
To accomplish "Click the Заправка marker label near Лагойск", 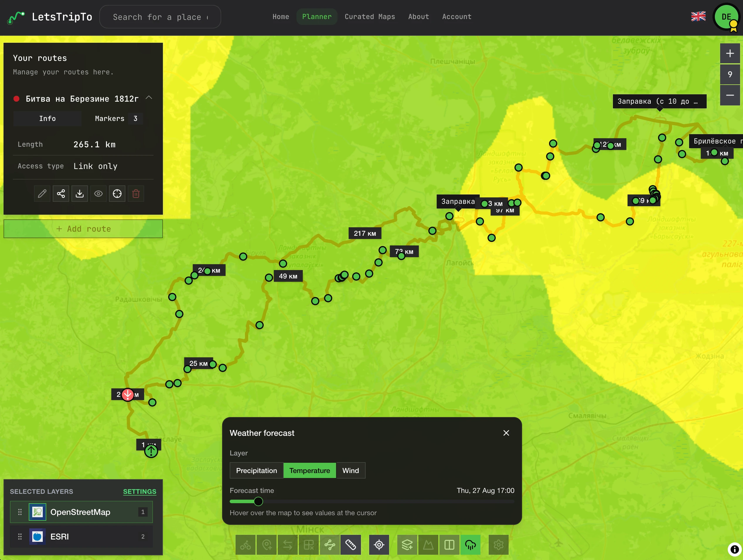I will (x=458, y=202).
